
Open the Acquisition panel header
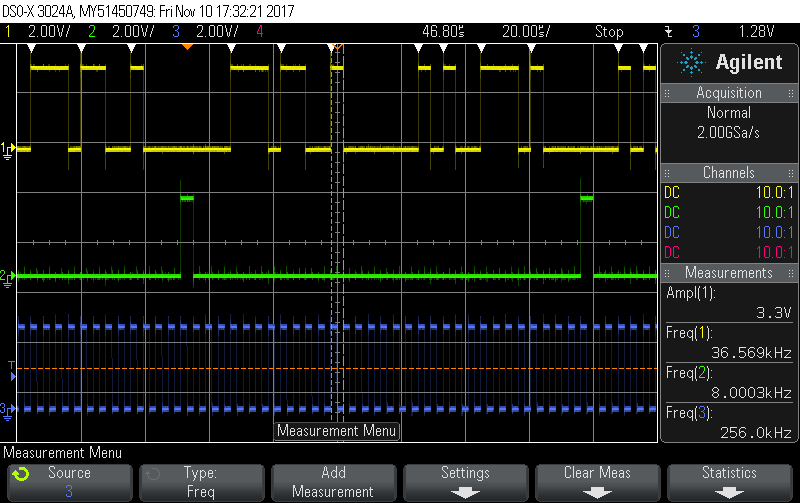[729, 93]
